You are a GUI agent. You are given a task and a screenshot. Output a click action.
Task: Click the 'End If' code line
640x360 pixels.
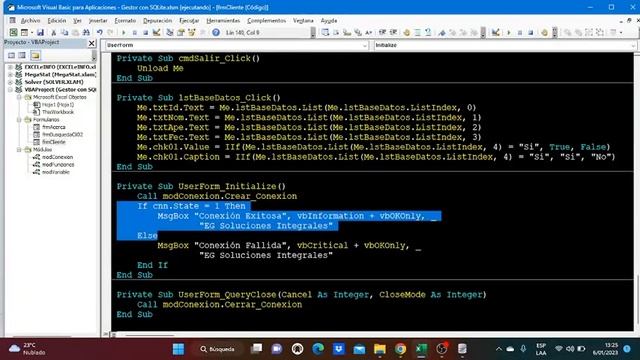pos(152,265)
